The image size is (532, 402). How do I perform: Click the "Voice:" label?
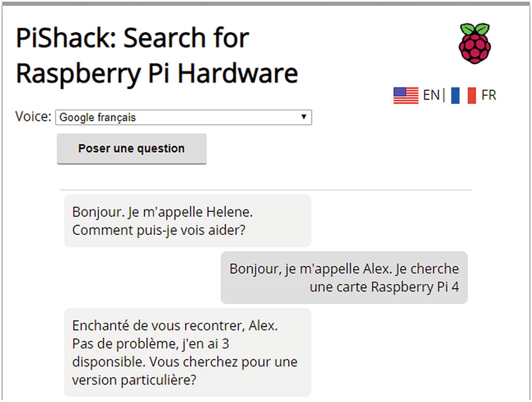[33, 117]
